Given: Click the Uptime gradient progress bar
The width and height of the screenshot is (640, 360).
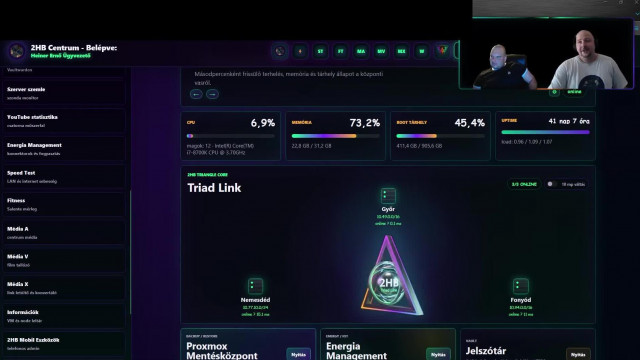Looking at the screenshot, I should (x=545, y=132).
